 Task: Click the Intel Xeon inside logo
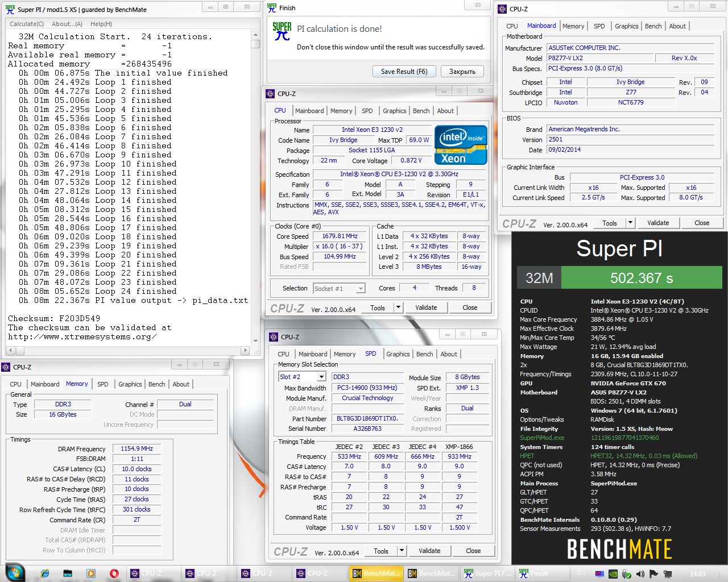461,145
